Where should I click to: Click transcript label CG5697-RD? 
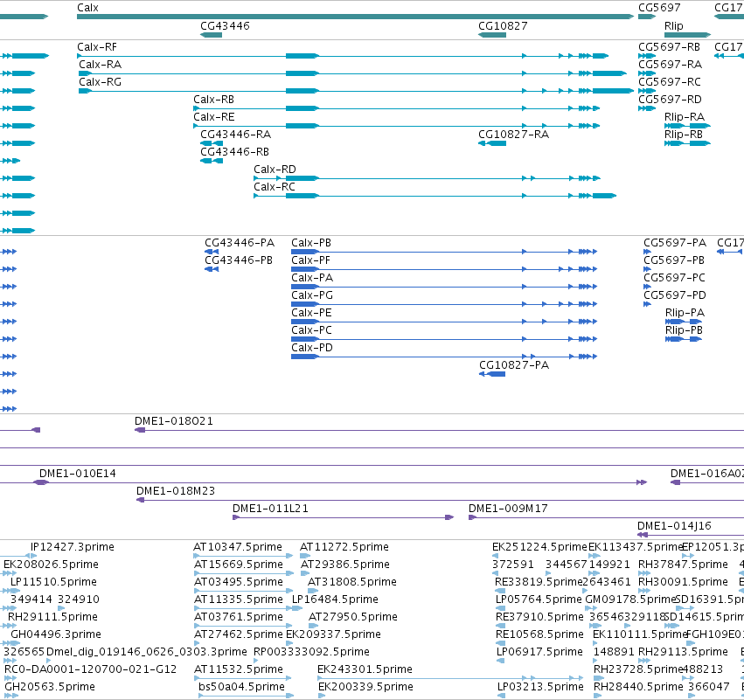coord(670,100)
